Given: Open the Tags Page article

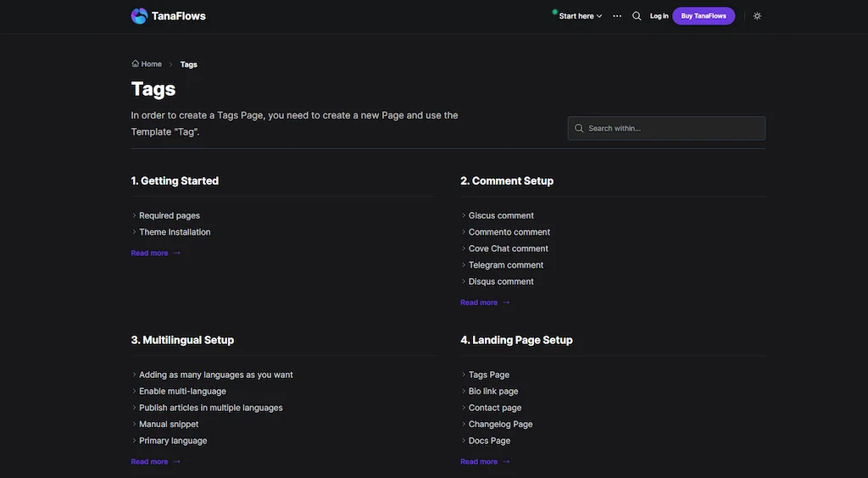Looking at the screenshot, I should [x=489, y=375].
